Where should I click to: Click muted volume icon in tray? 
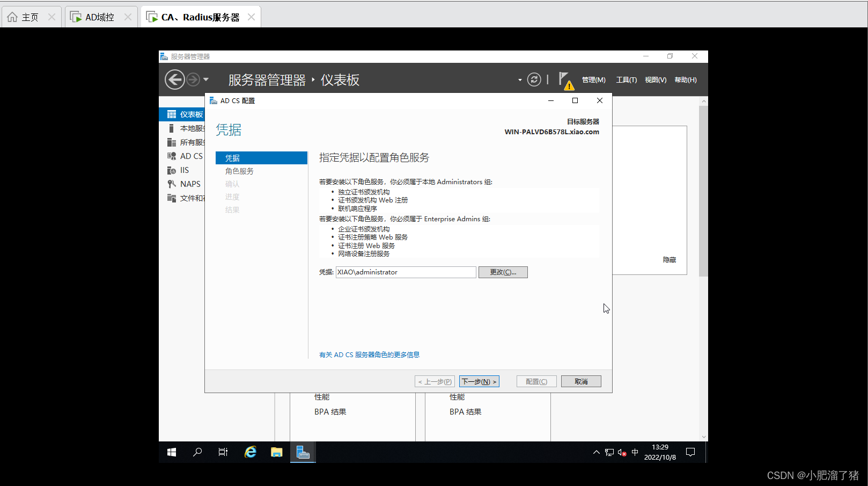click(622, 452)
